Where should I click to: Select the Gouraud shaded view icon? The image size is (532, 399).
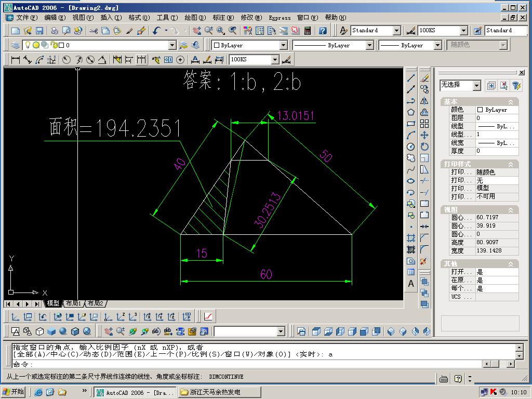[x=63, y=331]
